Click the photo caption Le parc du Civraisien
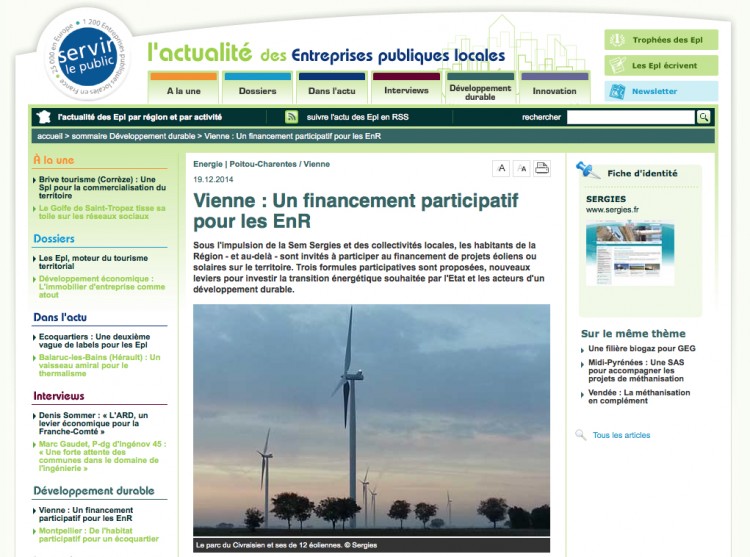Screen dimensions: 750x557 (x=286, y=545)
